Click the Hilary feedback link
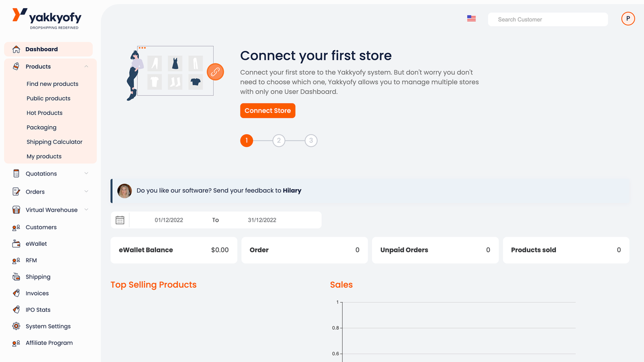 [x=292, y=191]
